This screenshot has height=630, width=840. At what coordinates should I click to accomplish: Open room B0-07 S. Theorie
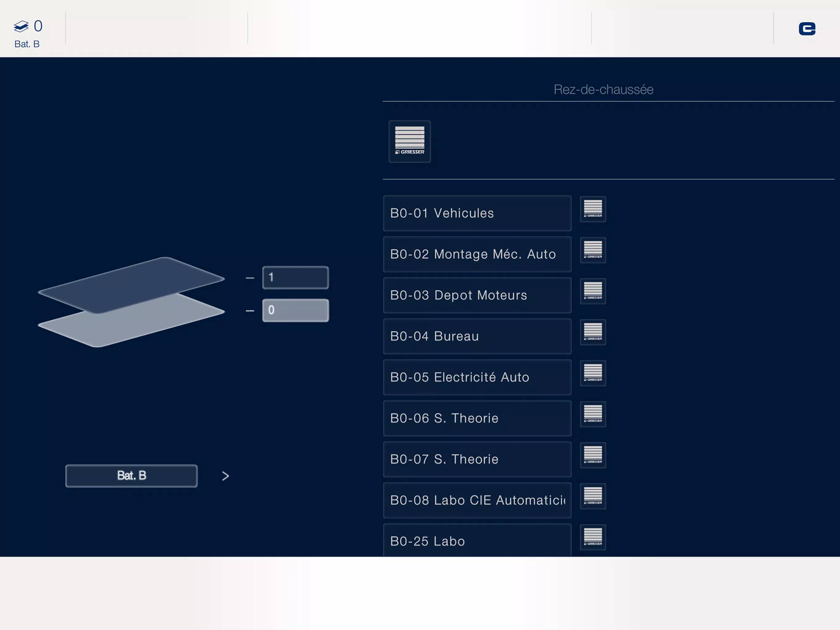pos(477,459)
